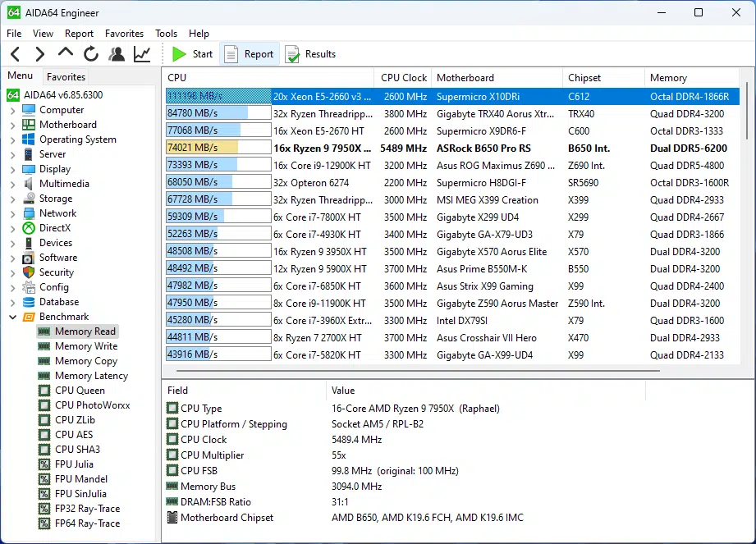Expand the Multimedia tree node

tap(13, 184)
